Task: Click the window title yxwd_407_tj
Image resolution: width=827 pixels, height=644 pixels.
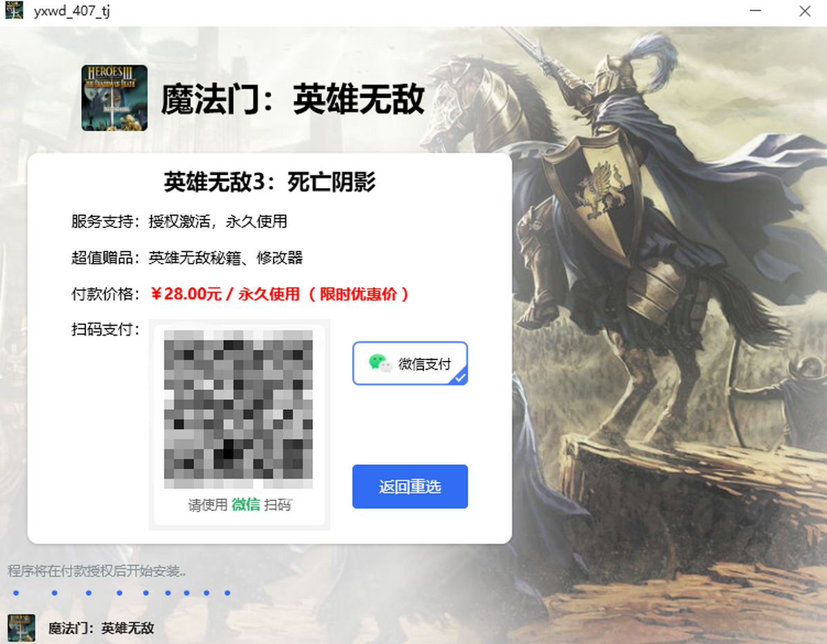Action: pyautogui.click(x=72, y=12)
